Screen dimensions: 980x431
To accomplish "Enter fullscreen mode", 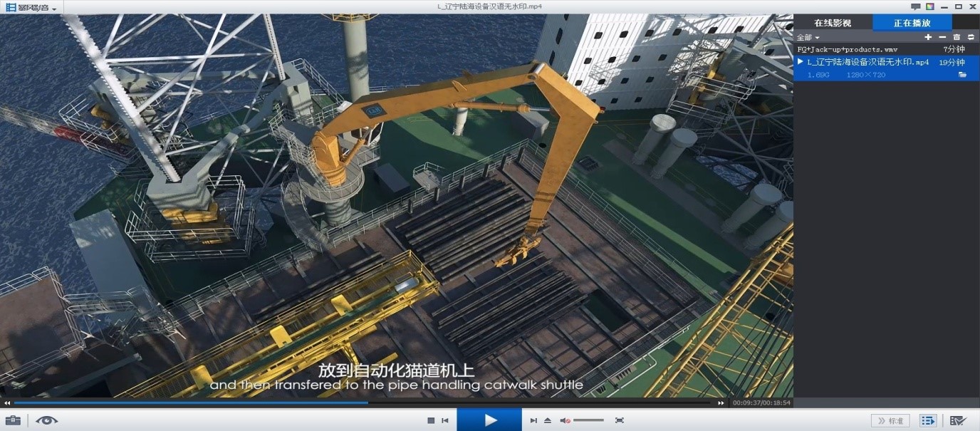I will 620,420.
